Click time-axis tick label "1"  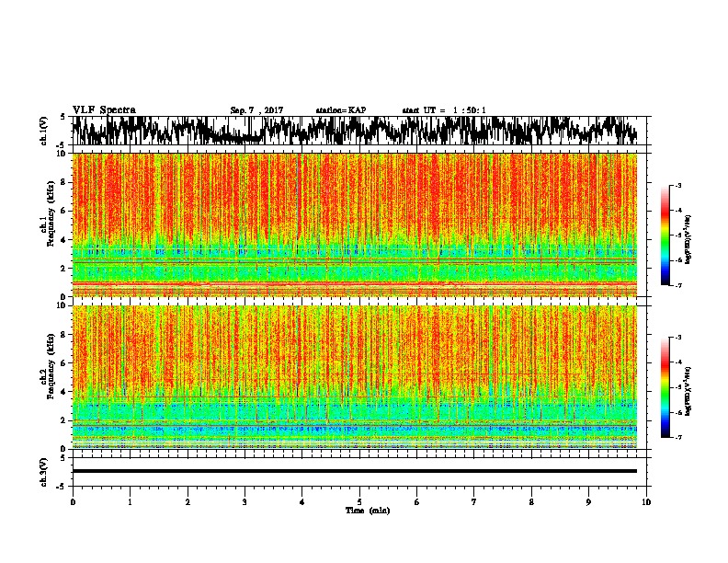point(130,502)
